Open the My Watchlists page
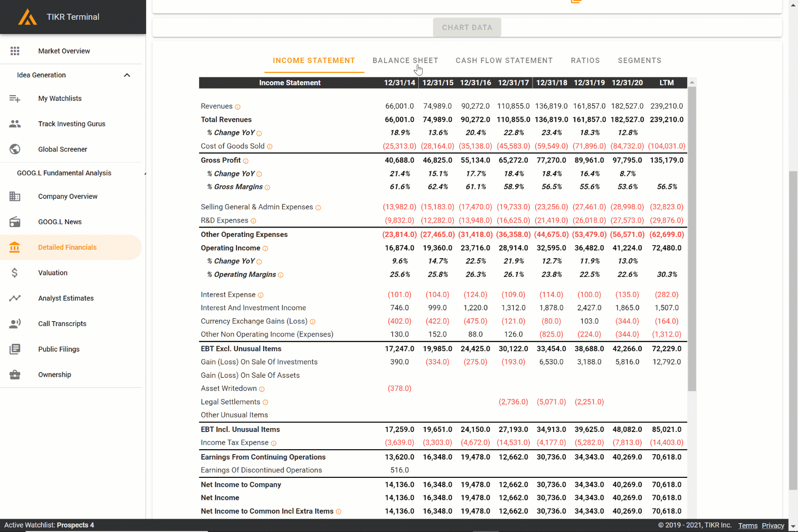Screen dimensions: 798x532 pos(60,99)
